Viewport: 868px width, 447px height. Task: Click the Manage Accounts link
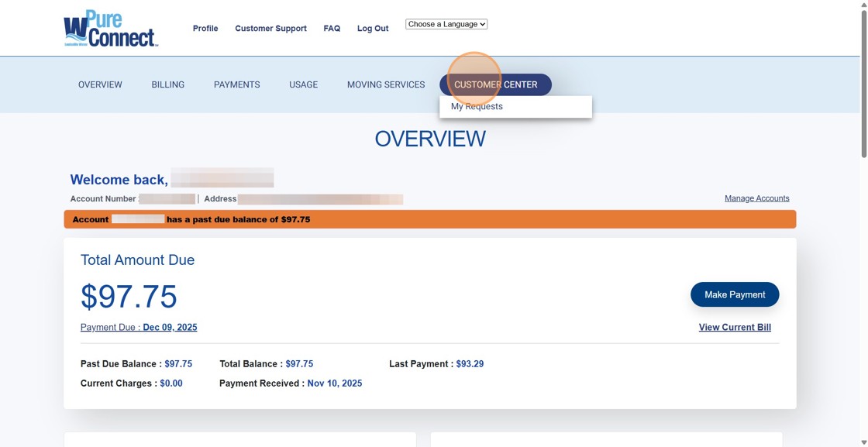756,198
